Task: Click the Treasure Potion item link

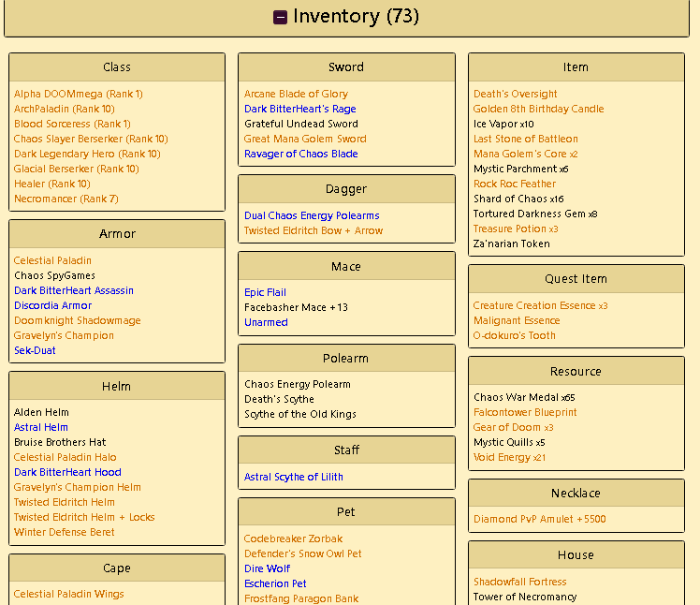Action: [509, 229]
